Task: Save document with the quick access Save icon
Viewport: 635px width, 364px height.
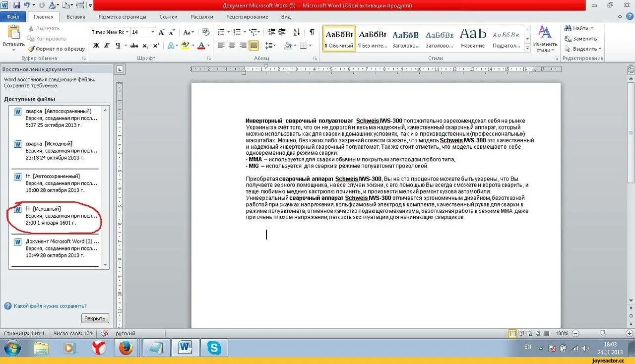Action: click(16, 5)
